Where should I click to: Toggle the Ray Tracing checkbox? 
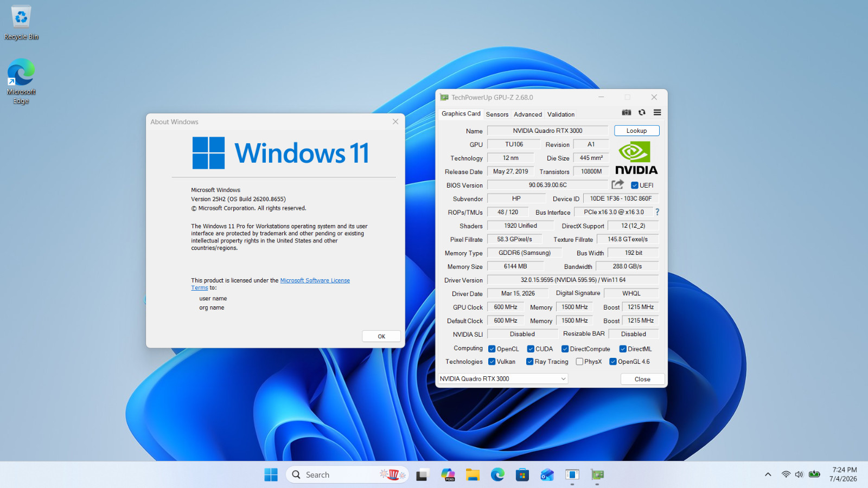pyautogui.click(x=529, y=362)
